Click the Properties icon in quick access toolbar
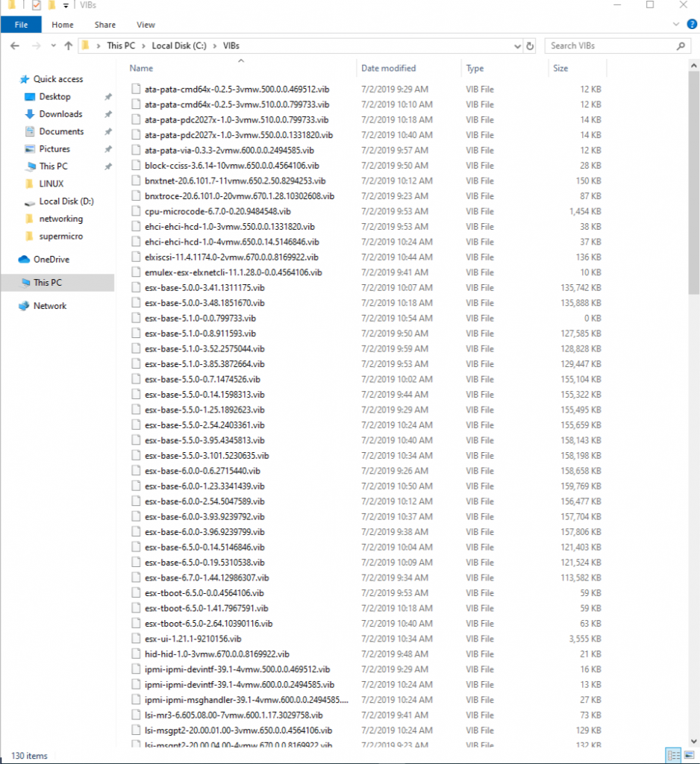 coord(36,5)
